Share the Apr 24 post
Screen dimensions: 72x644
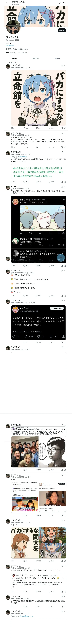pos(65,147)
